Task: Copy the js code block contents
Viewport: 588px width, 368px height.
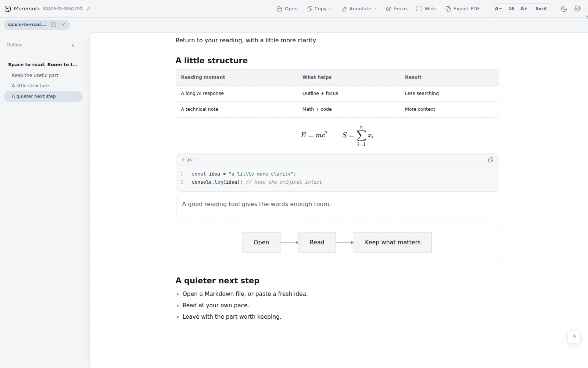Action: tap(491, 160)
